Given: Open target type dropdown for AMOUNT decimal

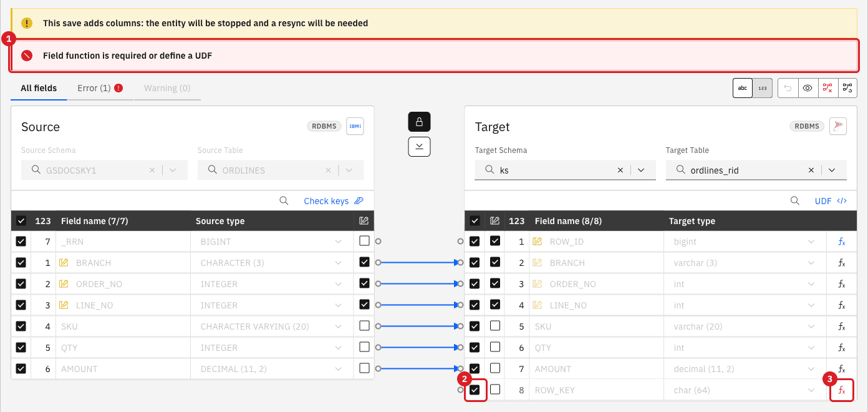Looking at the screenshot, I should point(812,369).
